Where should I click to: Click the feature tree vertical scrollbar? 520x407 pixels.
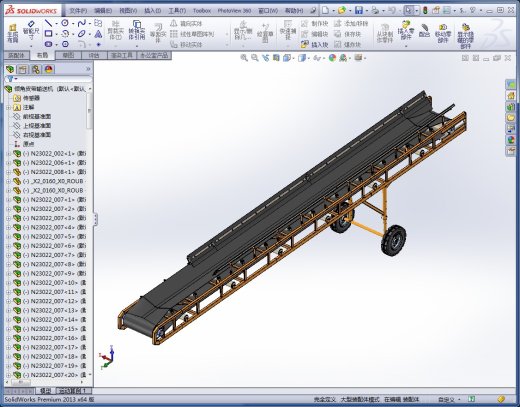[x=89, y=111]
